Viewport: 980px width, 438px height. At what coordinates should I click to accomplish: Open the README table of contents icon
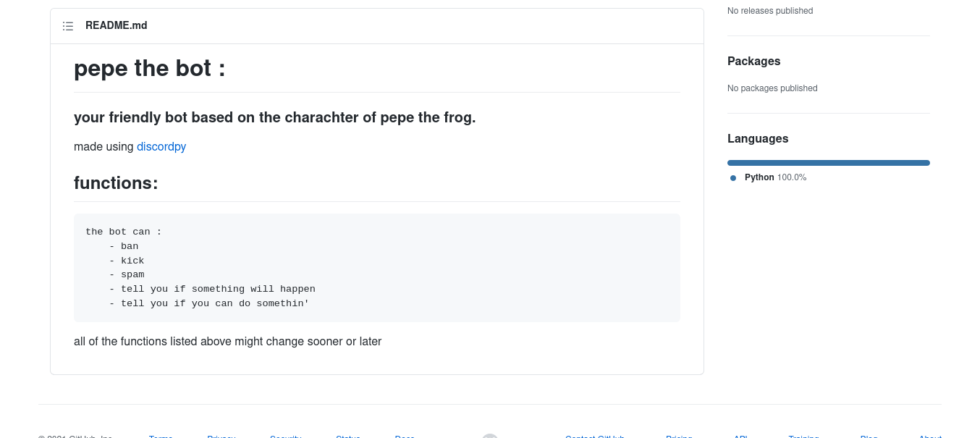click(x=68, y=26)
